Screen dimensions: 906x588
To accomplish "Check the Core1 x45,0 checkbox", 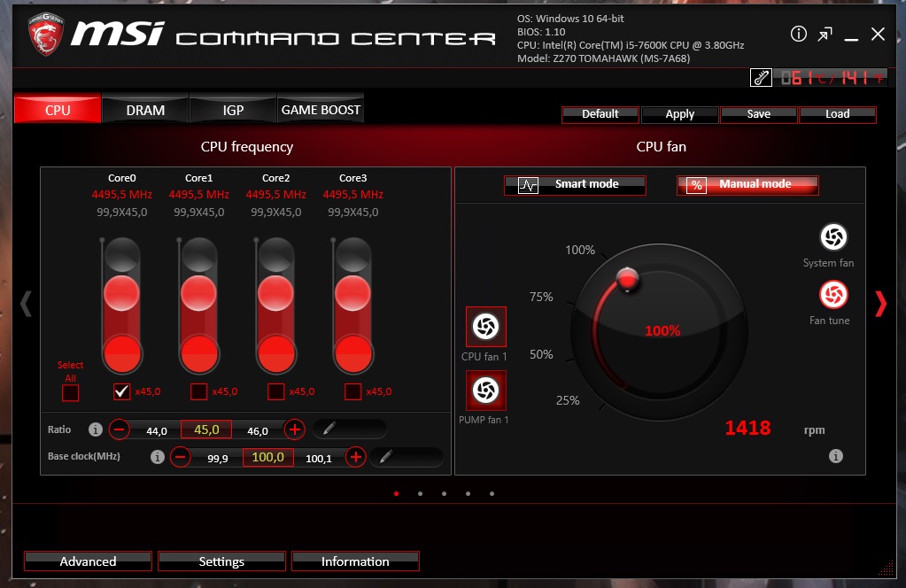I will (198, 391).
